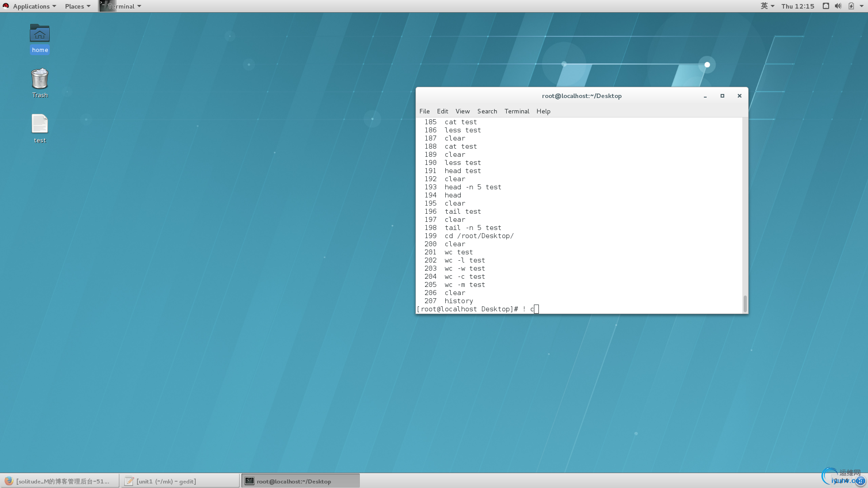Click history line 191 'head test'
The height and width of the screenshot is (488, 868).
(462, 171)
